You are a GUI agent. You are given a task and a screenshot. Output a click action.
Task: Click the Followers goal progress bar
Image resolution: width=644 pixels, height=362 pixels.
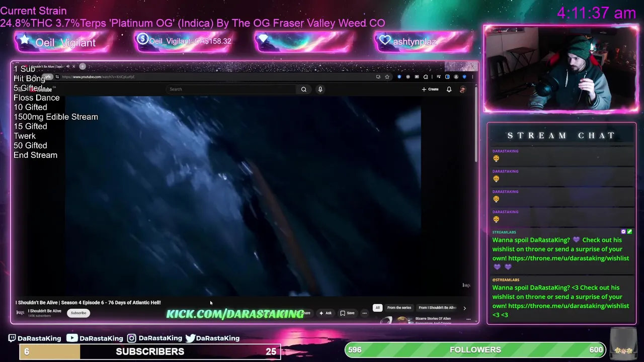(475, 349)
